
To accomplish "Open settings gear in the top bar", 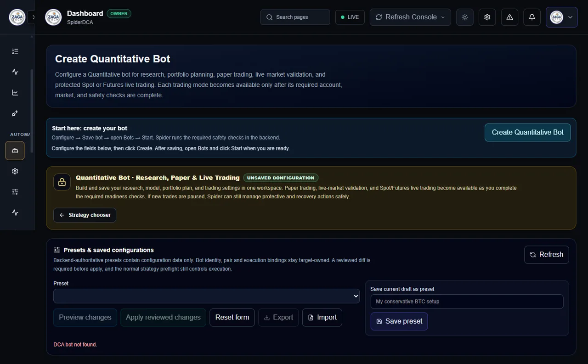I will click(x=487, y=17).
